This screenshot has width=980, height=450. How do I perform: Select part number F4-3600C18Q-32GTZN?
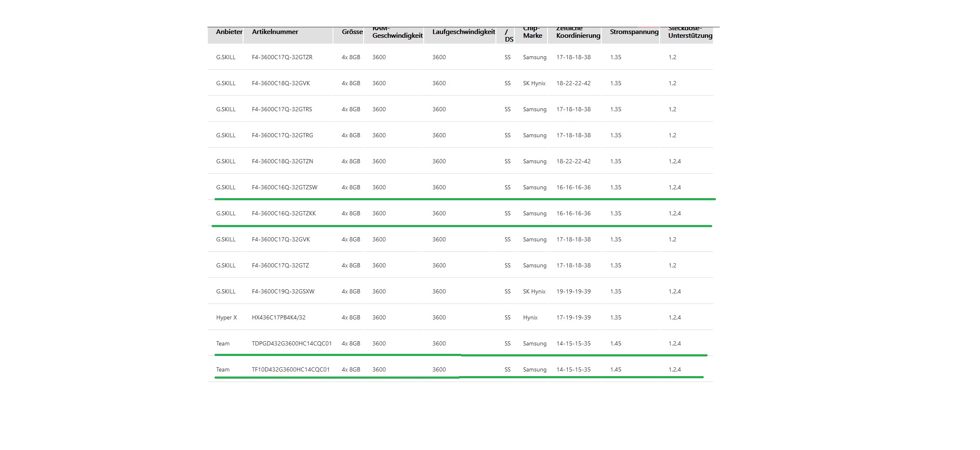pyautogui.click(x=283, y=161)
